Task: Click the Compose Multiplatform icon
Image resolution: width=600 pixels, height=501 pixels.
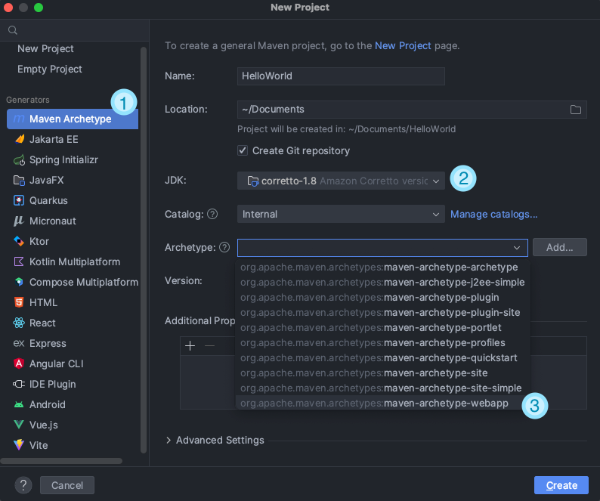Action: coord(19,282)
